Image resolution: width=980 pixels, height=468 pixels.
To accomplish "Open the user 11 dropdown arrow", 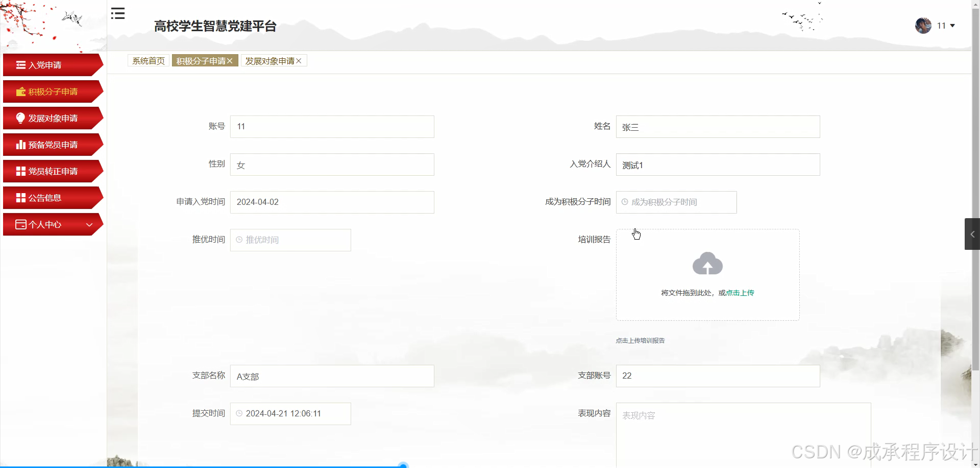I will (952, 26).
